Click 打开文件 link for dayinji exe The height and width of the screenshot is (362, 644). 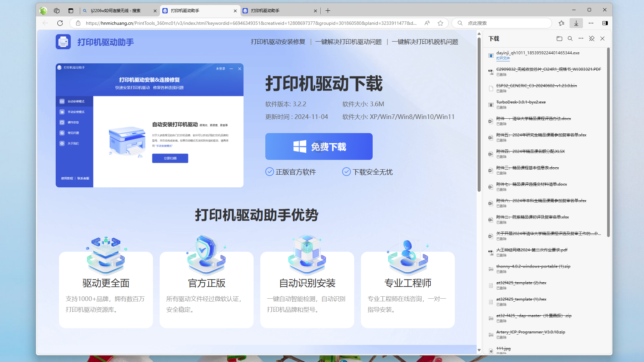pos(503,58)
